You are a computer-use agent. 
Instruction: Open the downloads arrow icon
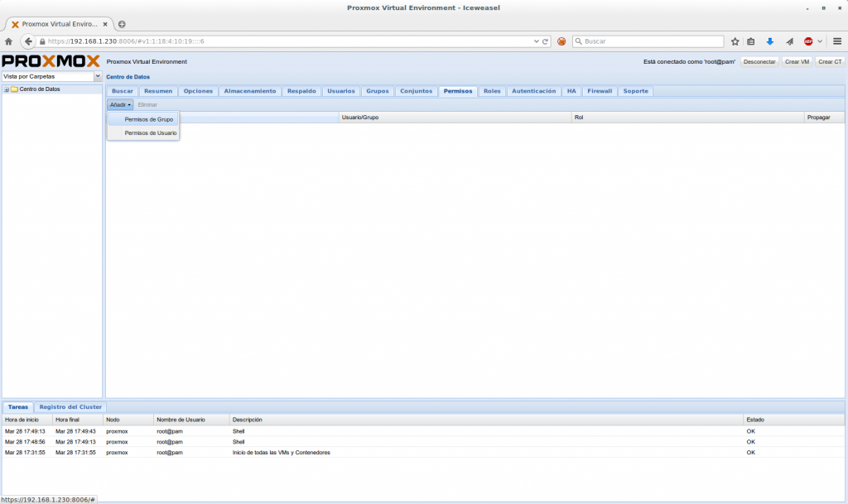[x=769, y=41]
